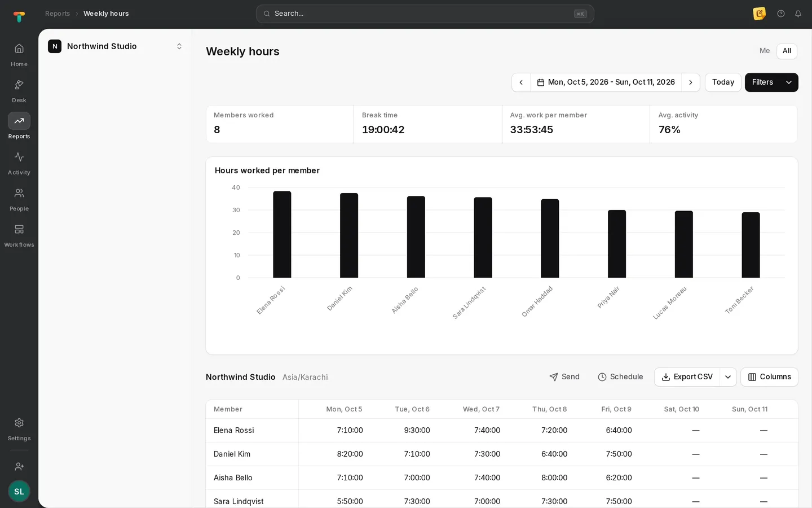
Task: Click Lucas Moreau's chart bar
Action: 684,244
